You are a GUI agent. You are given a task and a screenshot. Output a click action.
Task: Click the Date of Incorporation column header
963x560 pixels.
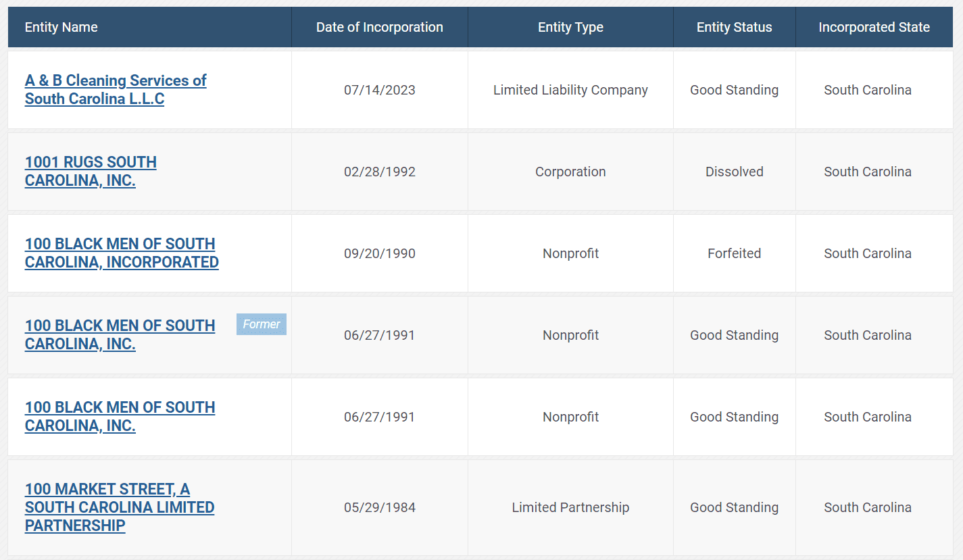tap(379, 27)
